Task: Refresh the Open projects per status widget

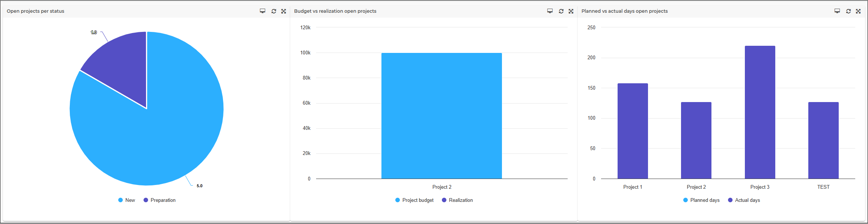Action: (274, 11)
